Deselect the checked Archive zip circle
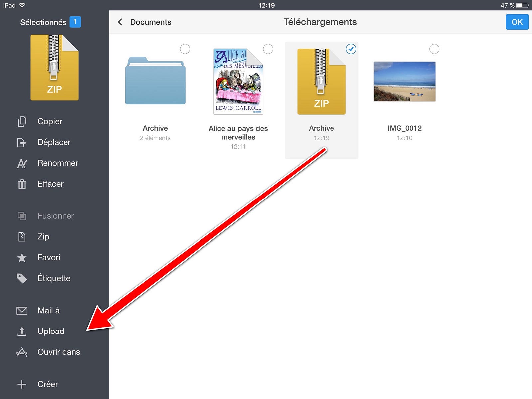Image resolution: width=532 pixels, height=399 pixels. tap(351, 49)
